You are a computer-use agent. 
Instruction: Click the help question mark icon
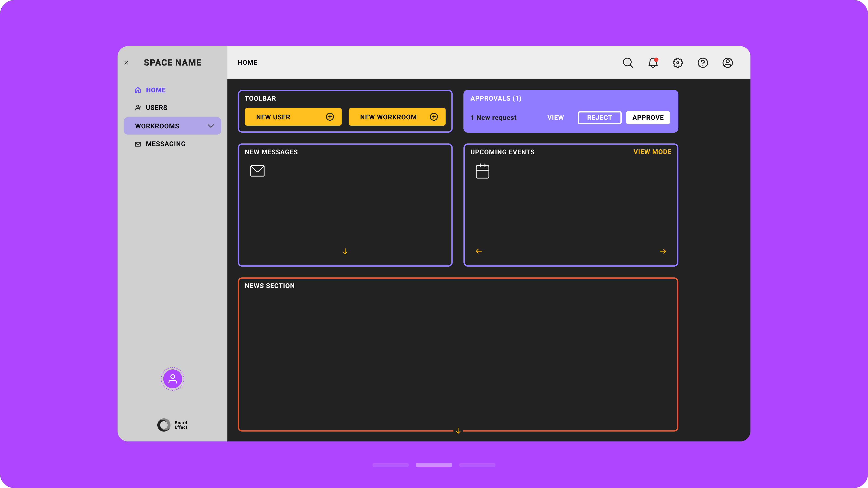click(x=703, y=63)
